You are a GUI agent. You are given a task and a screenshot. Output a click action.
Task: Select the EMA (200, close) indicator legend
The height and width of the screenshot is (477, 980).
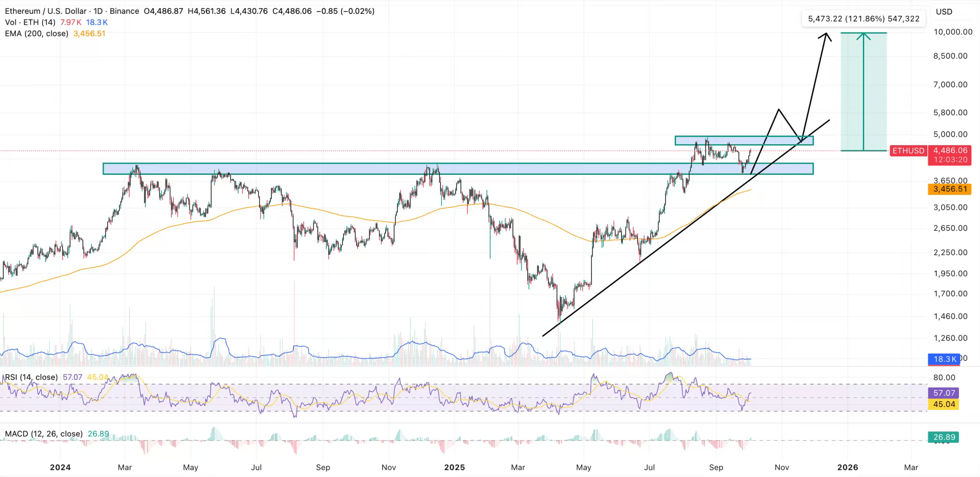pyautogui.click(x=37, y=34)
